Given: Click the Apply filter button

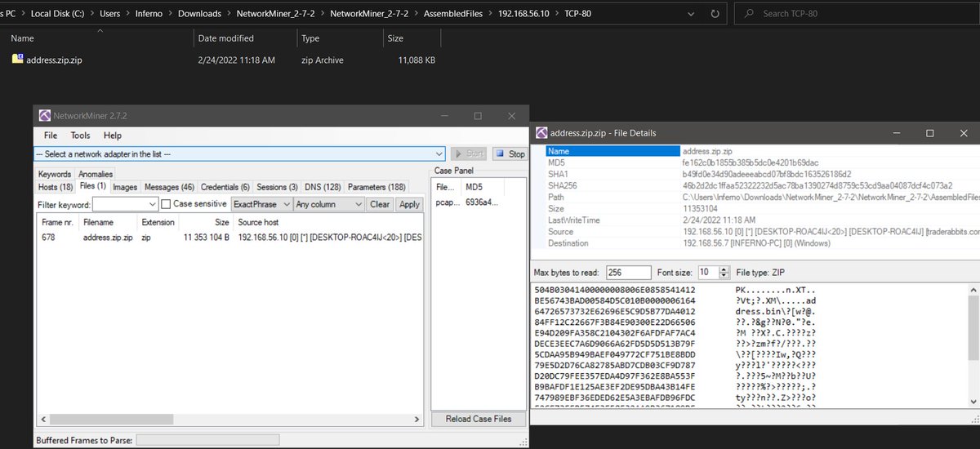Looking at the screenshot, I should [409, 204].
